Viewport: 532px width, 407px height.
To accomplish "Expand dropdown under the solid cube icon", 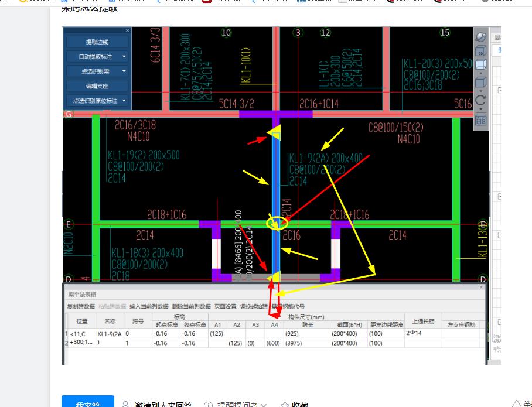I will [x=481, y=91].
